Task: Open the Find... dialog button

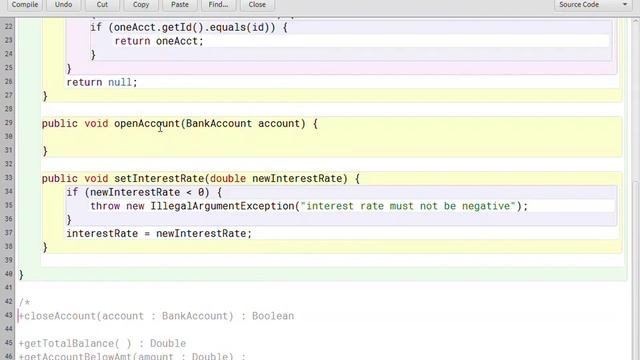Action: pyautogui.click(x=218, y=5)
